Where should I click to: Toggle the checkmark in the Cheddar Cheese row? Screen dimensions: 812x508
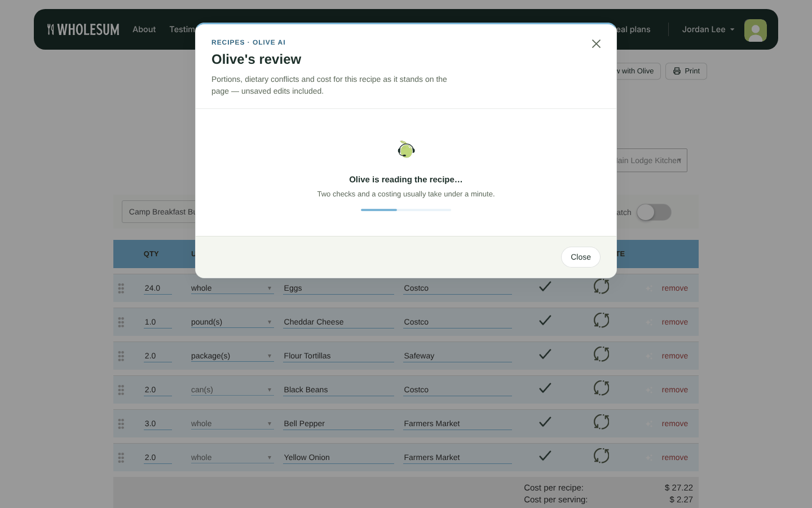point(545,321)
